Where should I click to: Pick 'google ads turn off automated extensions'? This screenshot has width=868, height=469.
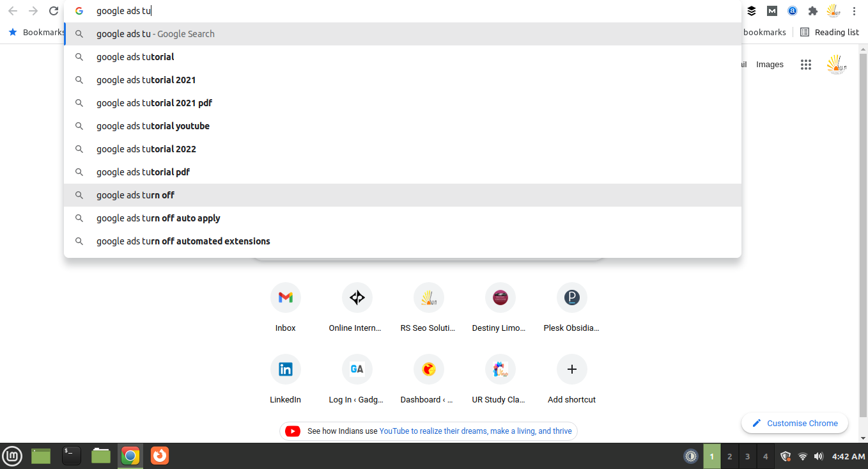[x=403, y=241]
